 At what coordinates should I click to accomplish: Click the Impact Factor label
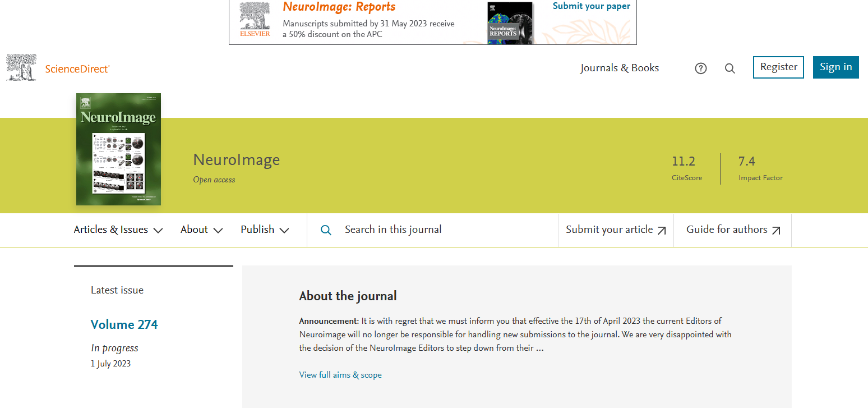tap(760, 178)
